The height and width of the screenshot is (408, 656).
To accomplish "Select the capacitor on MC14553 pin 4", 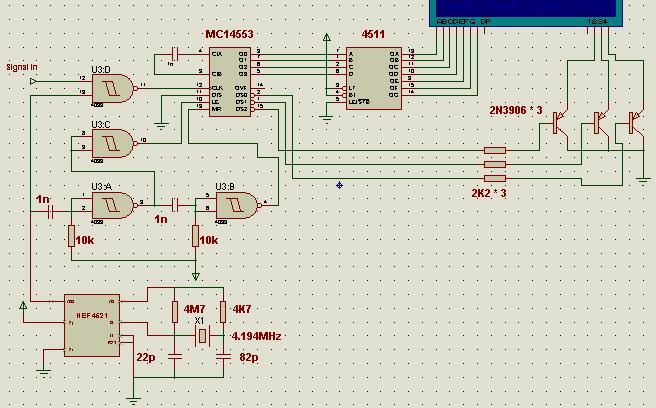I will (x=175, y=54).
